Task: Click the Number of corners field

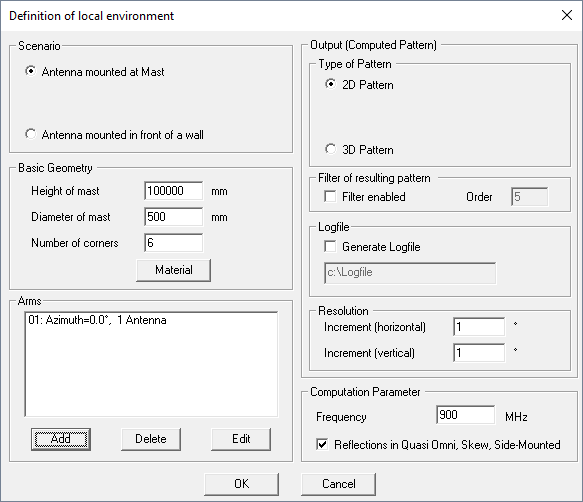Action: (x=174, y=243)
